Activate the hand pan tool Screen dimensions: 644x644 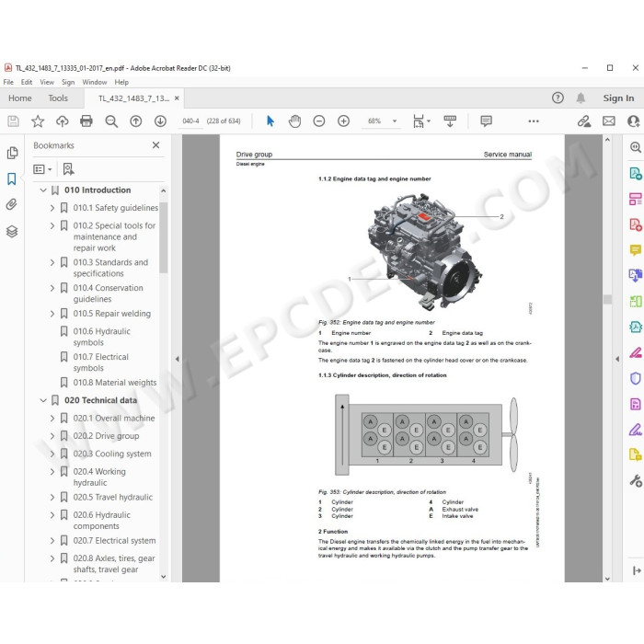click(294, 121)
